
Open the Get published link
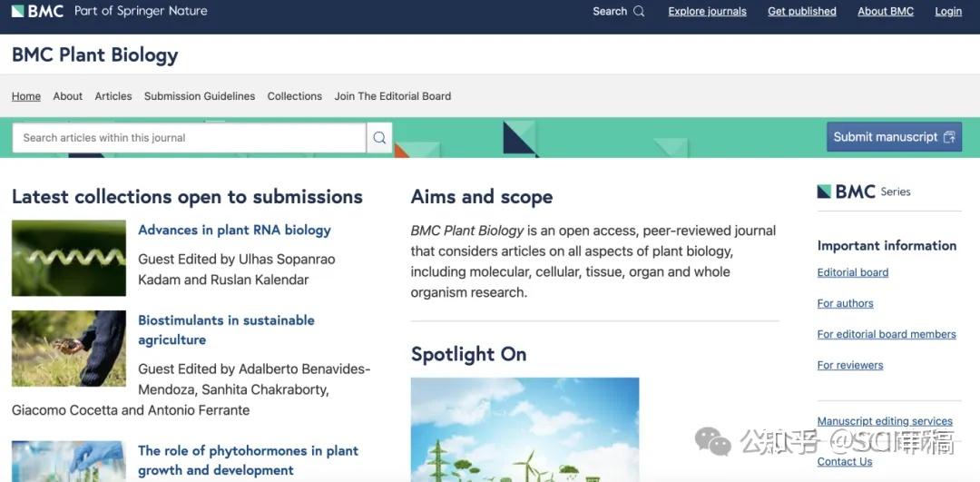pyautogui.click(x=802, y=11)
